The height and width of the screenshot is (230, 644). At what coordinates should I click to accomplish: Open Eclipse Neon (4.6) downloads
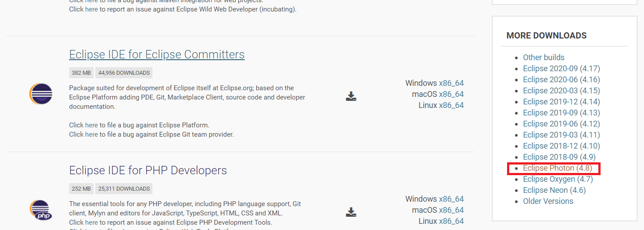554,190
